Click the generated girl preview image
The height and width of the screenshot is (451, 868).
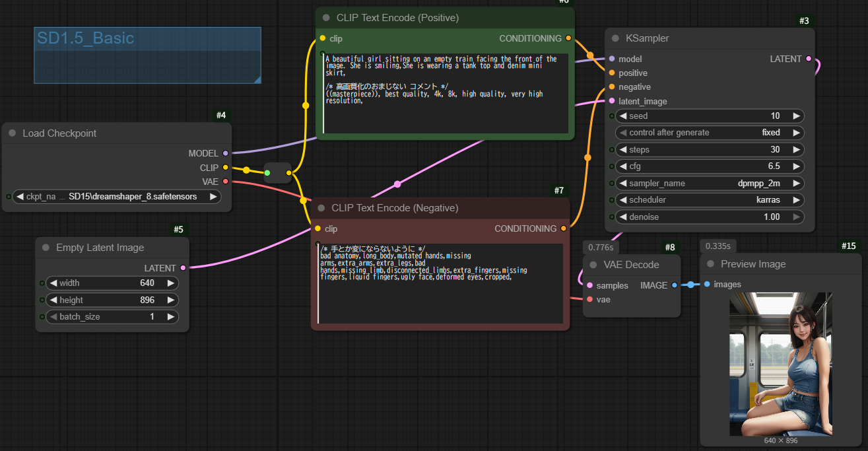780,364
